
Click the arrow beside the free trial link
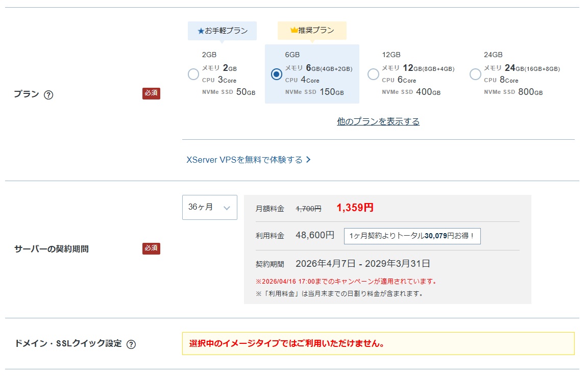tap(307, 159)
